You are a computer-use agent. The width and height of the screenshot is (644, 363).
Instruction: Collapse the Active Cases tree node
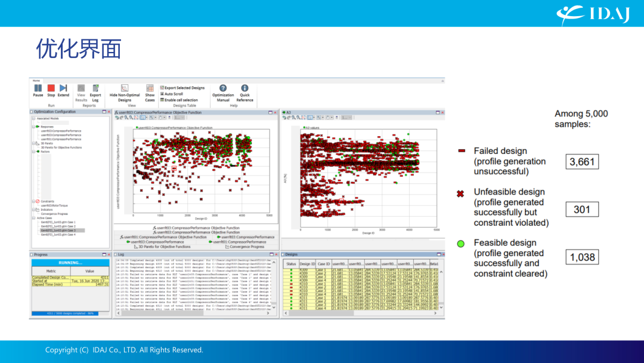pyautogui.click(x=33, y=218)
